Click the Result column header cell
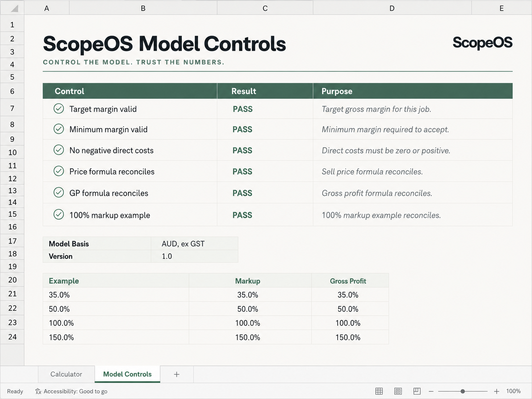 pyautogui.click(x=265, y=91)
